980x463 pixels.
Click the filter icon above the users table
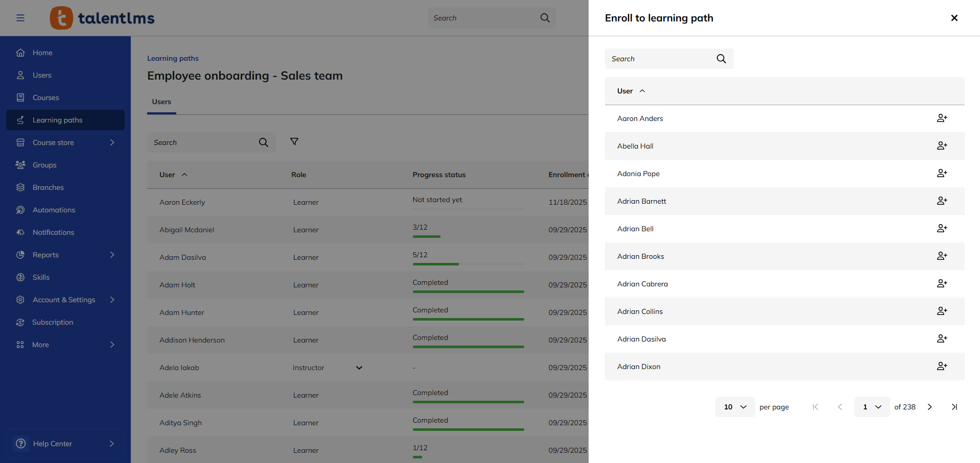pyautogui.click(x=294, y=141)
